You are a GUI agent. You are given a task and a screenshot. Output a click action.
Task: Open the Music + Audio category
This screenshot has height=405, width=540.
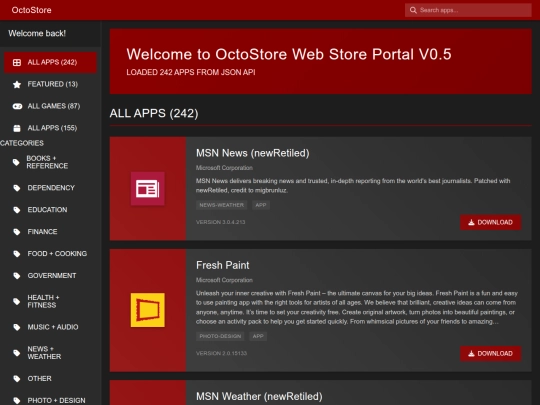click(50, 327)
